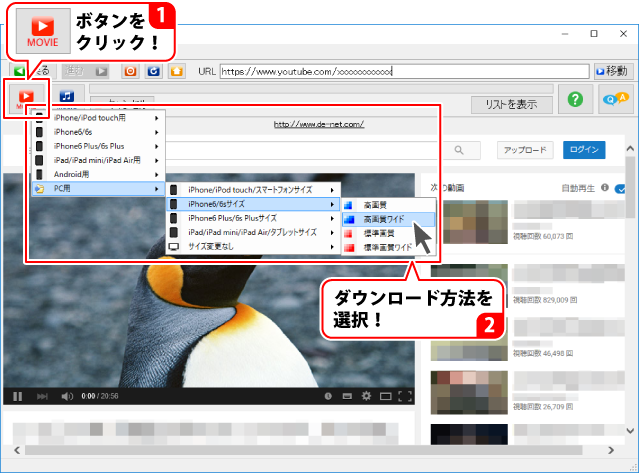Choose 標準画質 quality option
The width and height of the screenshot is (640, 473).
point(389,233)
